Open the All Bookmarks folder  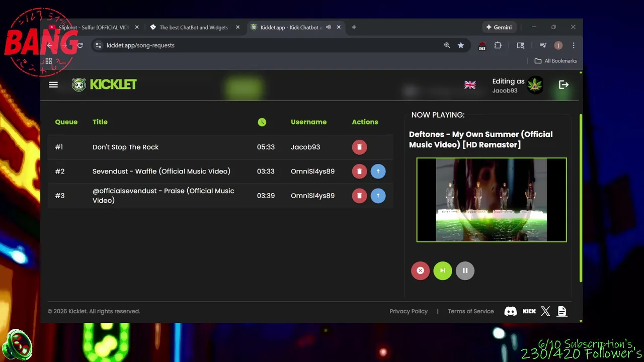pyautogui.click(x=555, y=61)
